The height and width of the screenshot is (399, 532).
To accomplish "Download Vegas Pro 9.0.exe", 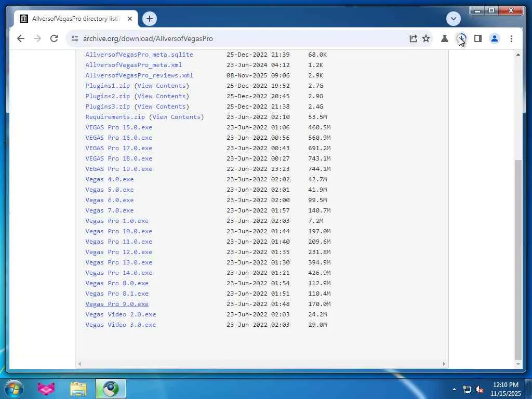I will [x=117, y=304].
